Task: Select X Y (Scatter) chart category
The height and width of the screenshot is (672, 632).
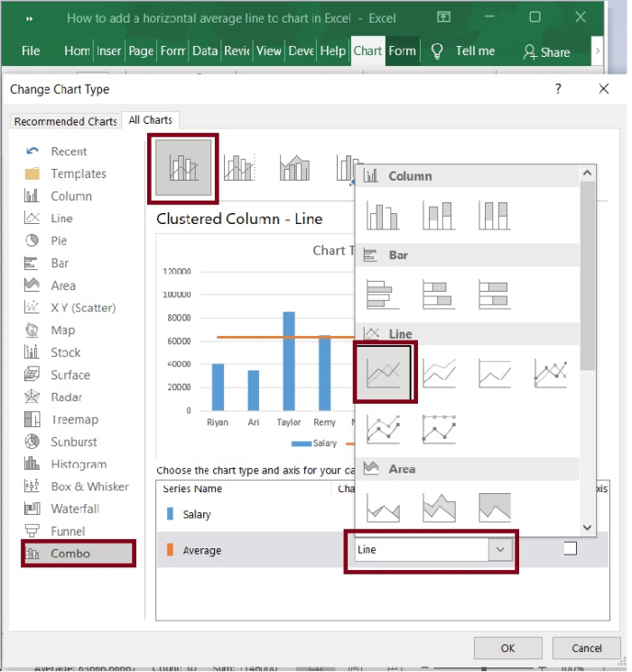Action: 83,308
